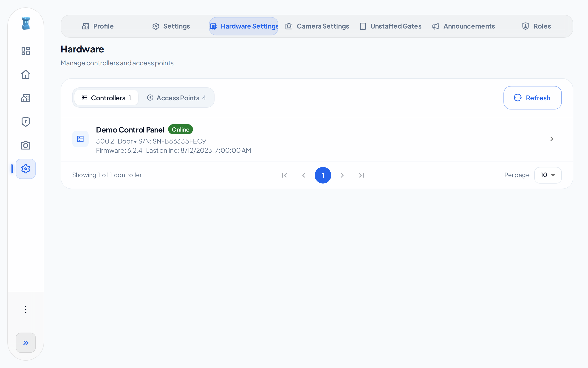Viewport: 588px width, 368px height.
Task: Go to first page of controllers
Action: 284,175
